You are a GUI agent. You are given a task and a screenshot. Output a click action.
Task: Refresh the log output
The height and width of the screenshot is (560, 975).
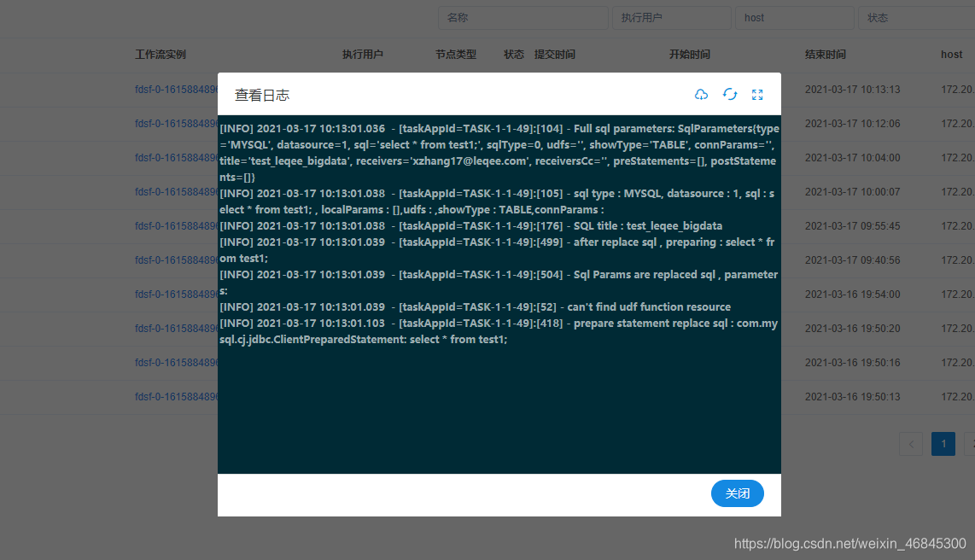click(729, 95)
